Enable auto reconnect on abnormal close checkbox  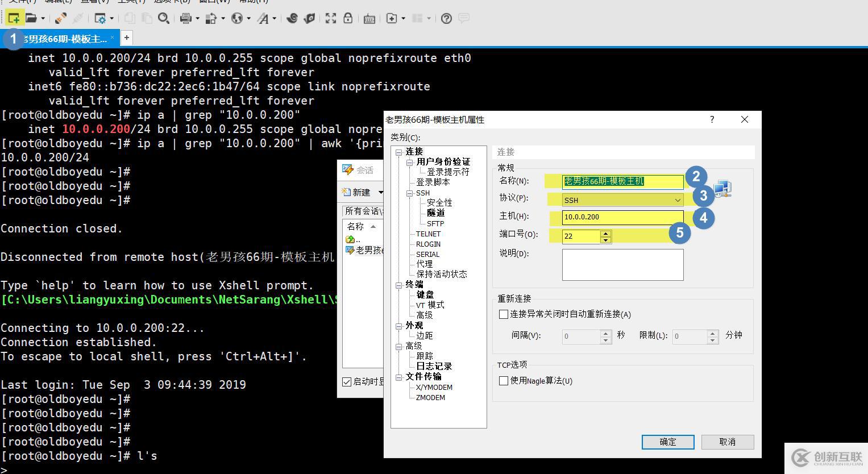point(503,314)
